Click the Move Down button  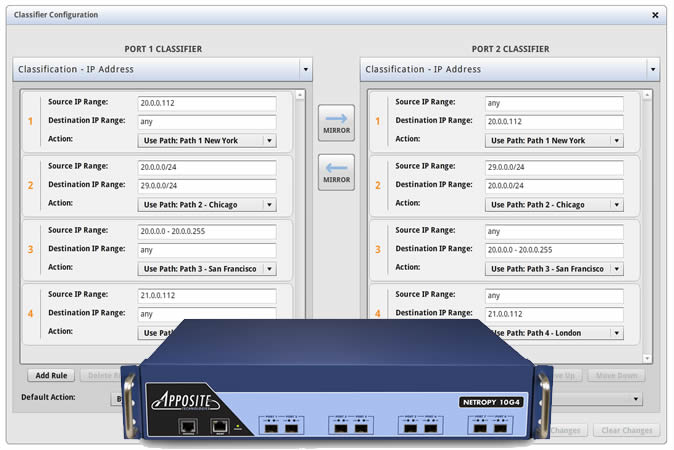615,376
